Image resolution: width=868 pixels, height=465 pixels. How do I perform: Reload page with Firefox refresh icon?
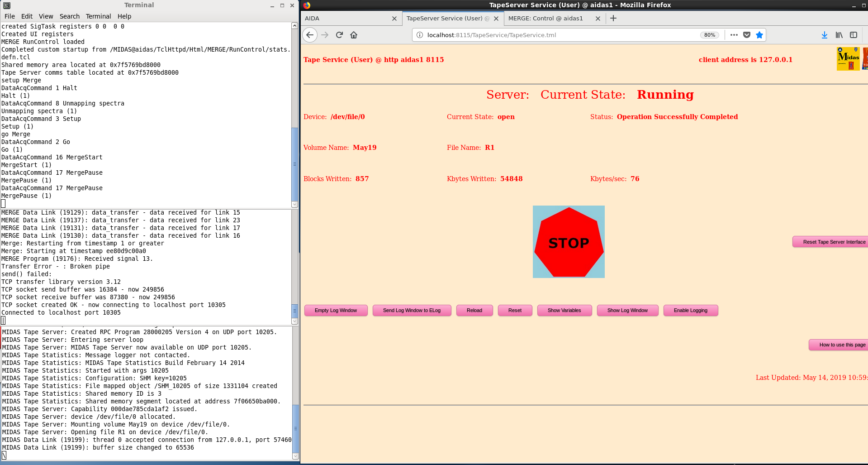click(339, 35)
